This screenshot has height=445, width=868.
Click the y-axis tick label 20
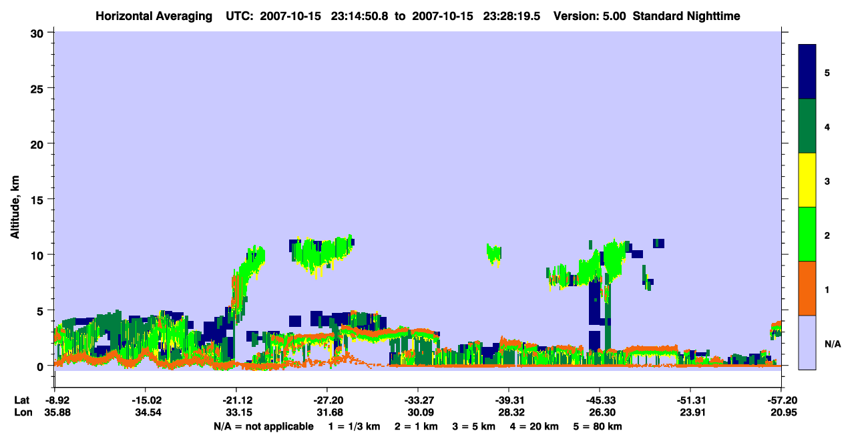tap(37, 144)
